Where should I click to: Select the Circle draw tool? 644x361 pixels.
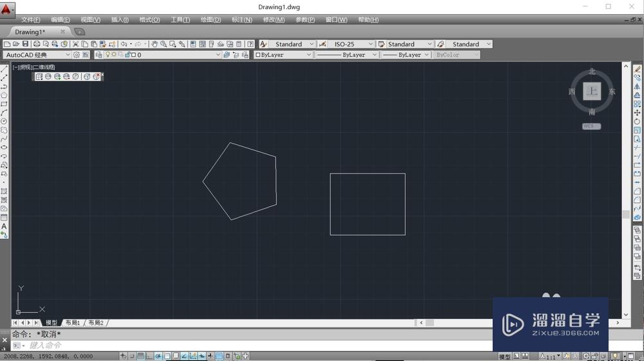point(4,121)
